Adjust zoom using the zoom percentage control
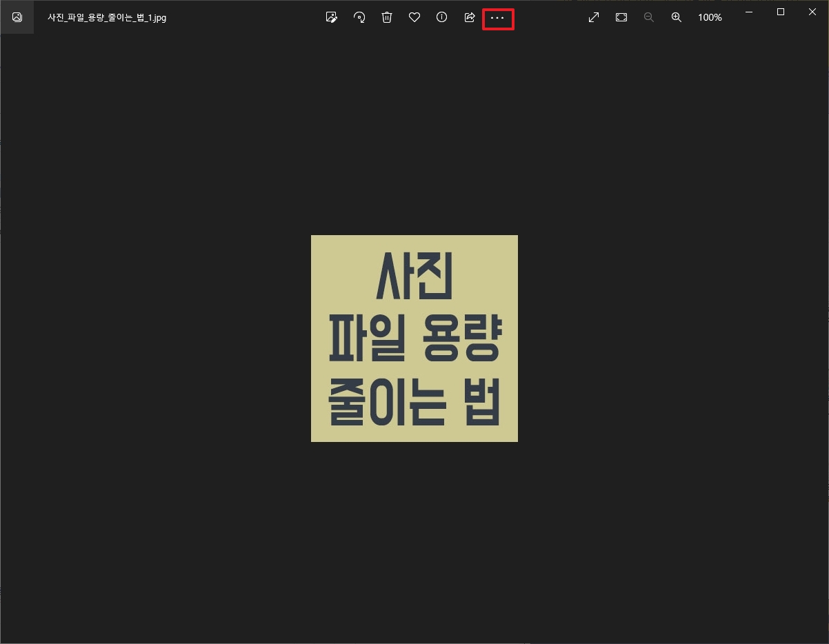 click(x=709, y=17)
